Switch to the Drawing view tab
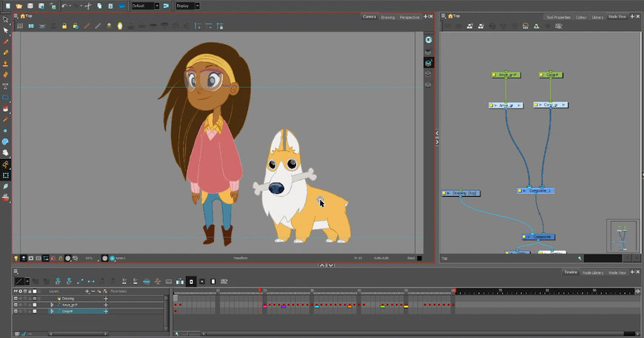This screenshot has width=644, height=338. [x=387, y=17]
